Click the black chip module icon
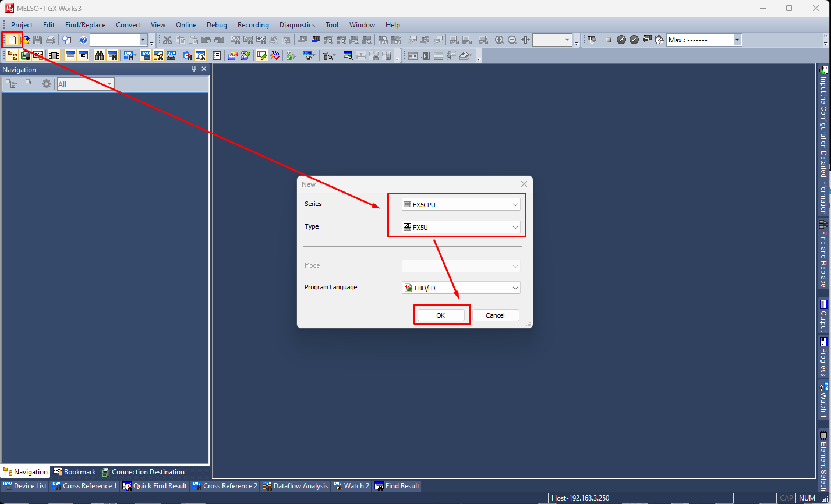This screenshot has width=831, height=504. pyautogui.click(x=54, y=56)
